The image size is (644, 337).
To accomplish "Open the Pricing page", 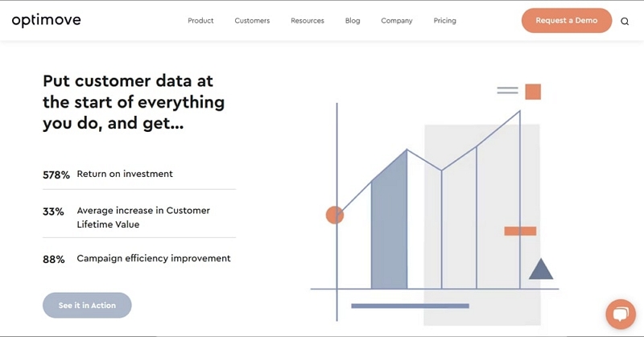I will tap(445, 21).
